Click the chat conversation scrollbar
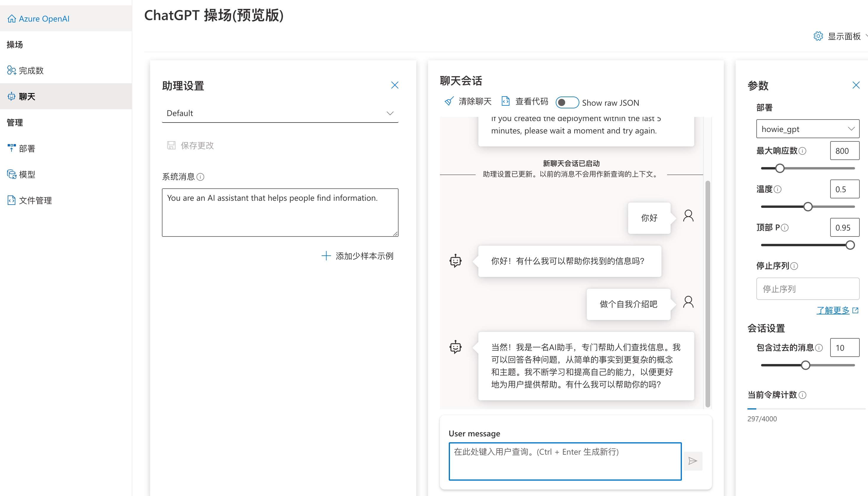The image size is (868, 496). click(708, 294)
